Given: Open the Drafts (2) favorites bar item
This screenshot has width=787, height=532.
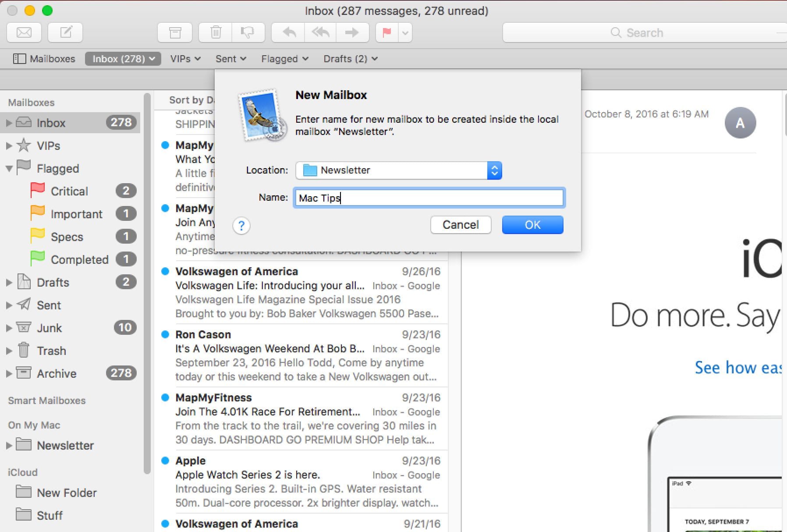Looking at the screenshot, I should point(350,59).
